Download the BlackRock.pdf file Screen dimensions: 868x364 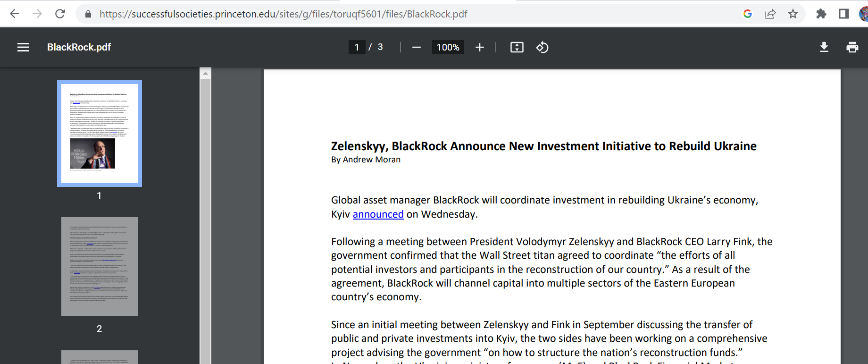pos(824,47)
